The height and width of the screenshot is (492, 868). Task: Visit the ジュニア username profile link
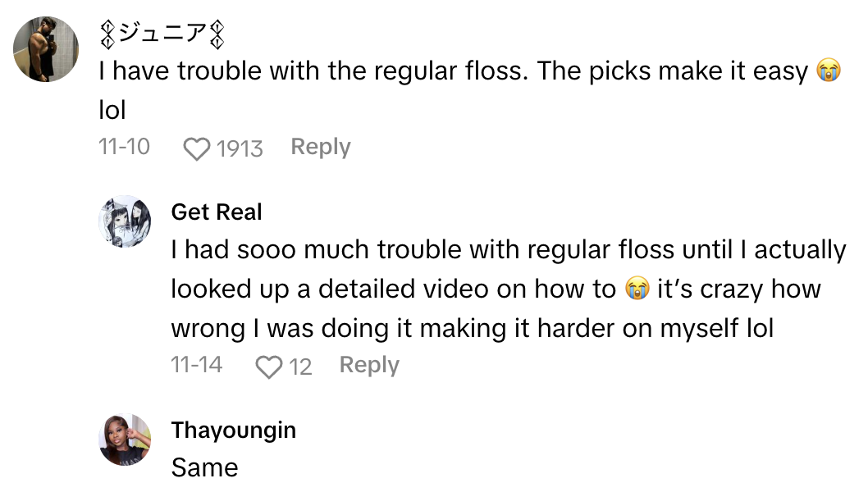tap(162, 34)
